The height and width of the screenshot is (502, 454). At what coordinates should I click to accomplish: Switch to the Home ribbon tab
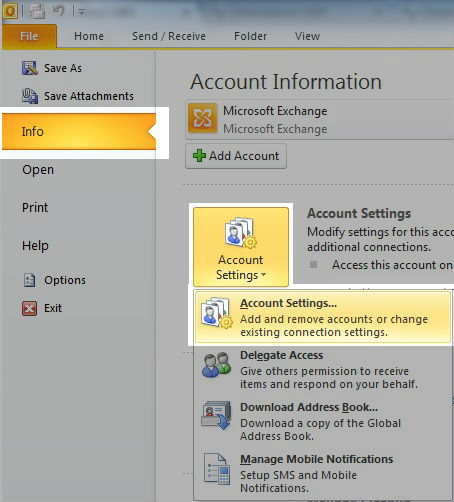pos(89,36)
